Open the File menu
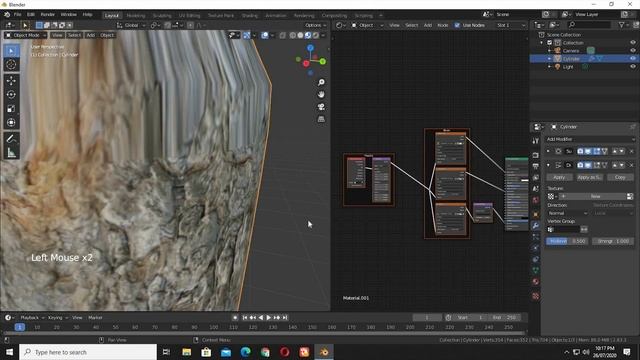Image resolution: width=640 pixels, height=360 pixels. [18, 15]
